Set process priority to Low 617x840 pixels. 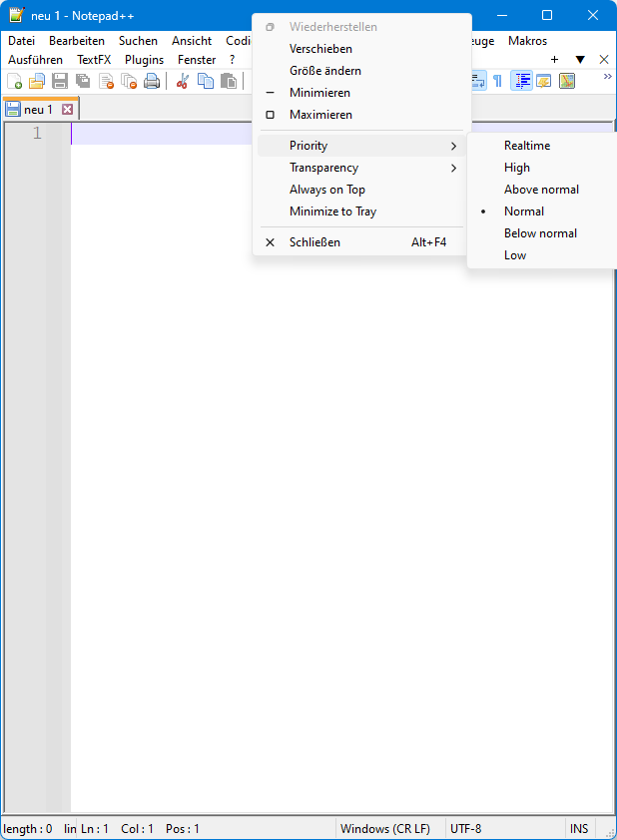click(543, 255)
